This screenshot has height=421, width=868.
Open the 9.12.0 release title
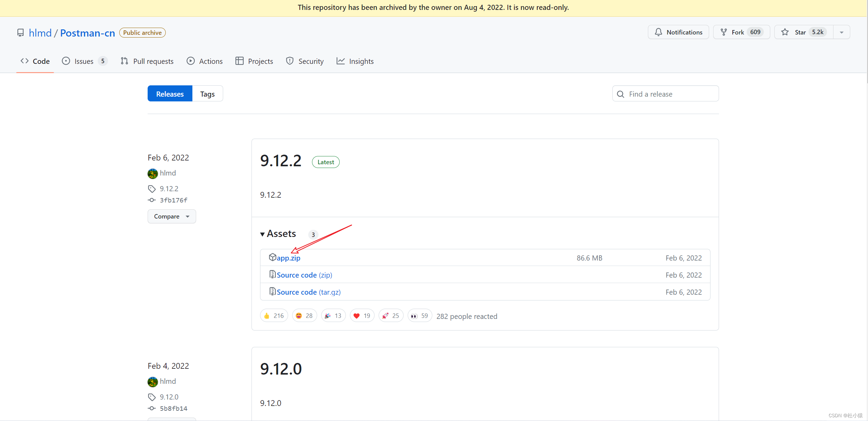(281, 369)
